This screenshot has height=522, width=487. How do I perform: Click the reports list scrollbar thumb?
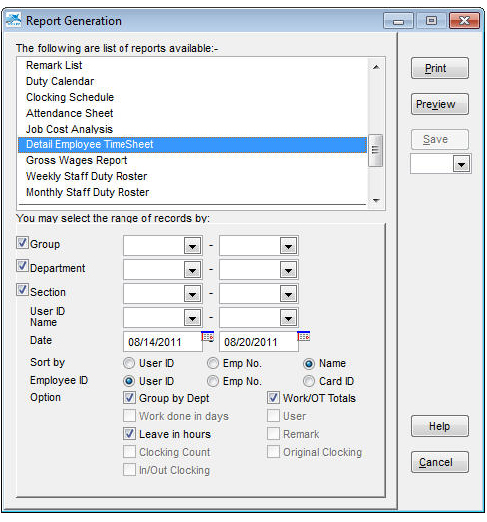[376, 150]
